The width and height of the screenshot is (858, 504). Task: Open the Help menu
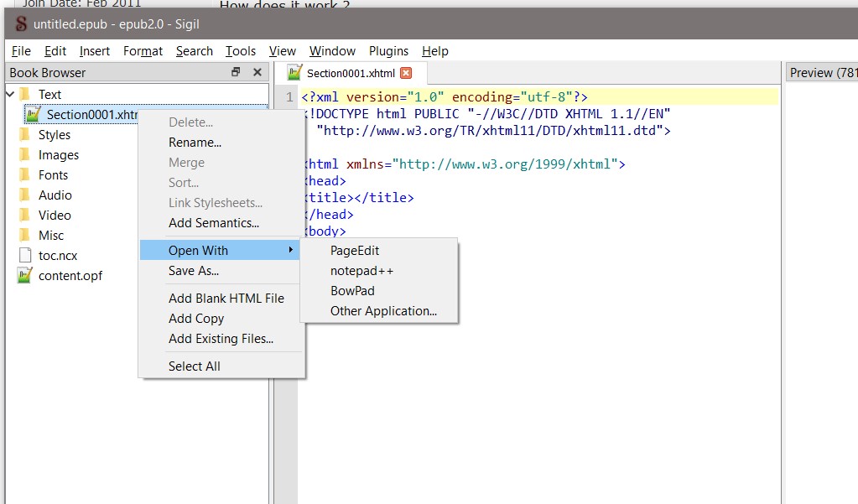(435, 51)
